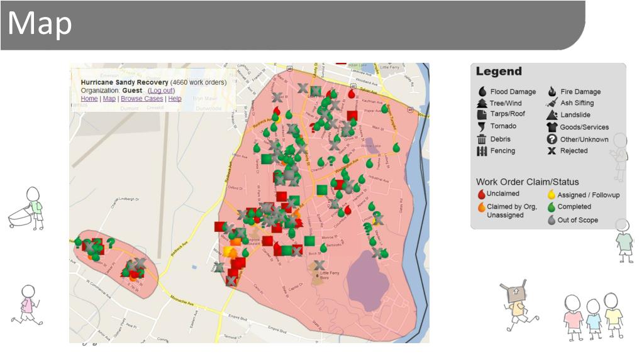Click the Little Ferry Boro map label
Viewport: 644px width, 362px height.
pos(330,275)
